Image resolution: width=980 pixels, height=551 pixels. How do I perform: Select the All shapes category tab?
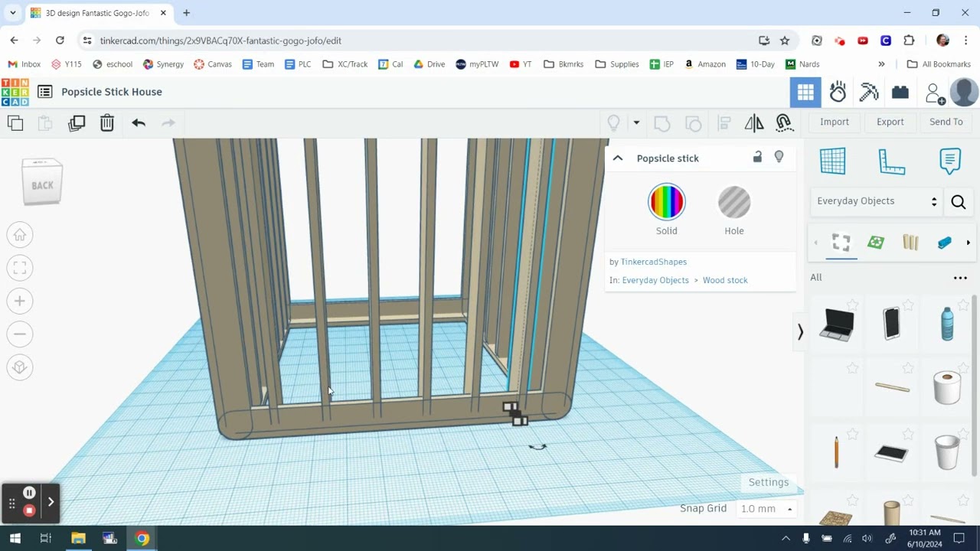click(841, 243)
